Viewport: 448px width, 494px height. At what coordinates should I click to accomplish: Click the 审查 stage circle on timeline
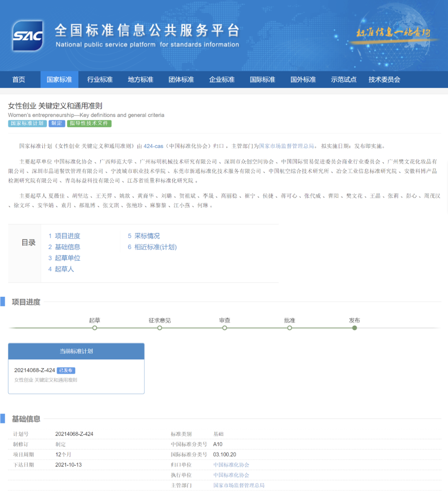(x=224, y=328)
